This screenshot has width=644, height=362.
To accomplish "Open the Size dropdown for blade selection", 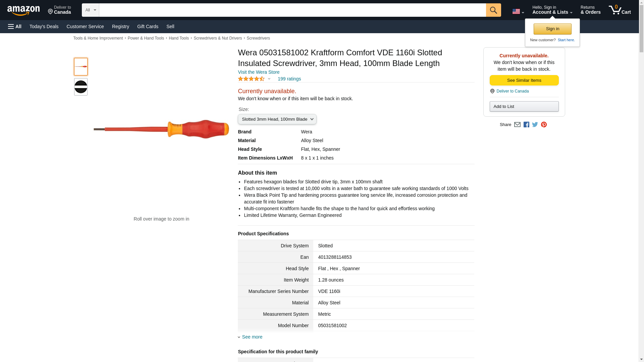I will 277,119.
